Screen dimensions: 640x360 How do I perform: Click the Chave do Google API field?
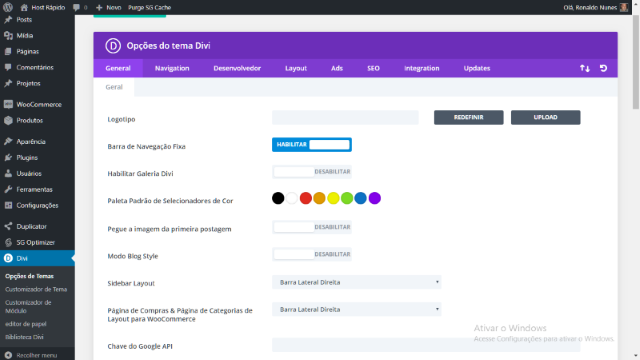click(x=426, y=345)
